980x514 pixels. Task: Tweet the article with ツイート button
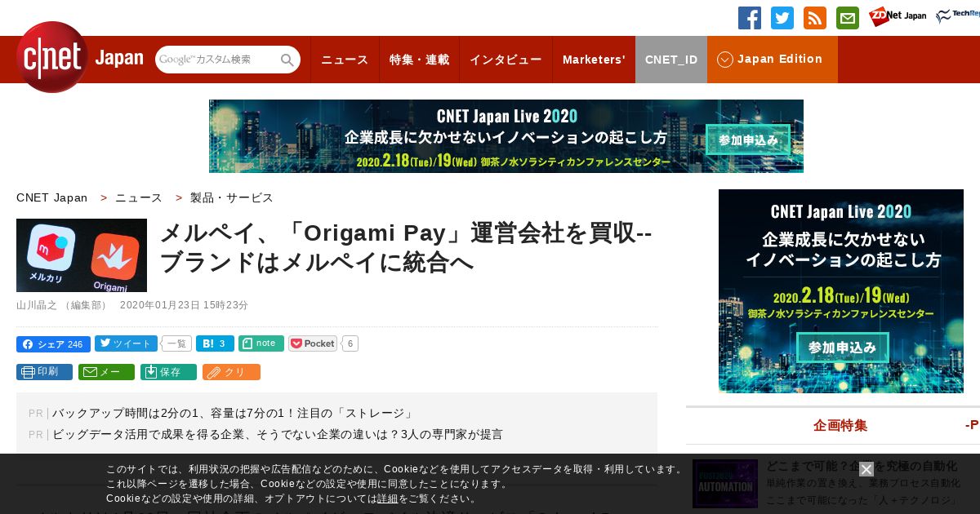point(126,343)
